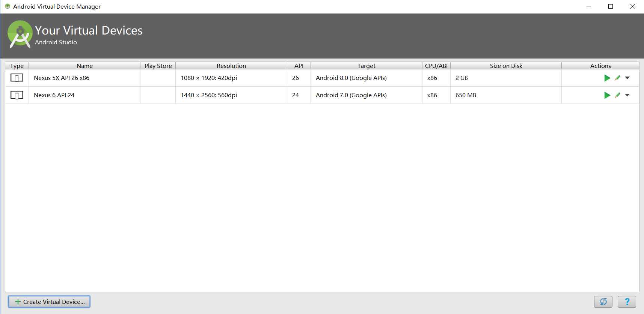Launch the Nexus 6 API 24 emulator
The width and height of the screenshot is (644, 314).
(607, 95)
